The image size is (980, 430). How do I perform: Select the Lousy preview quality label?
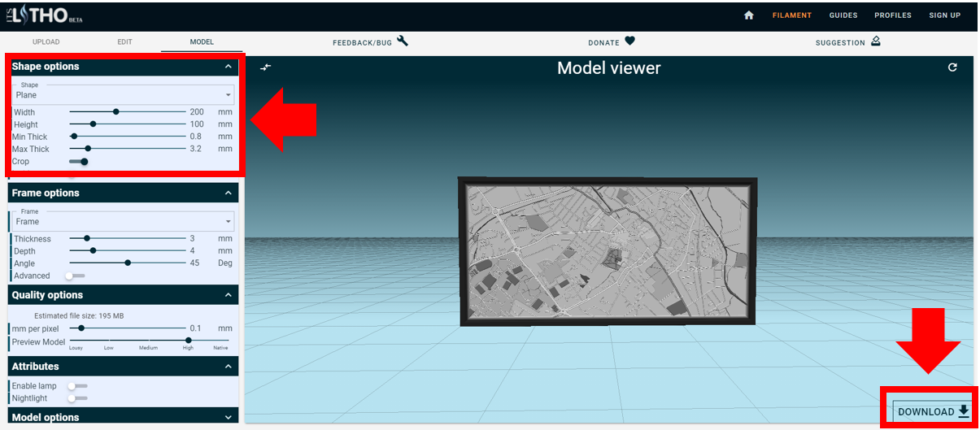[x=76, y=348]
